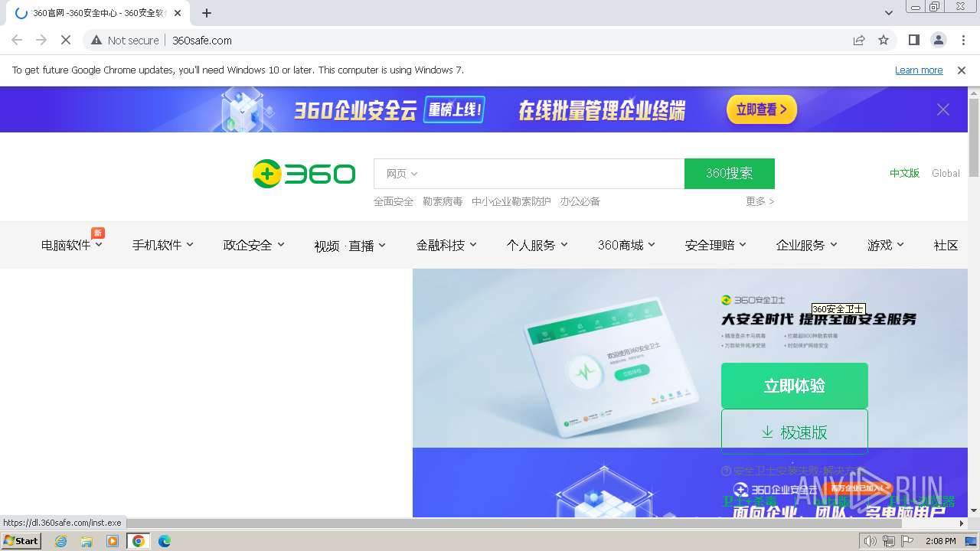Close the 360官网 tab
The height and width of the screenshot is (551, 980).
click(x=178, y=13)
